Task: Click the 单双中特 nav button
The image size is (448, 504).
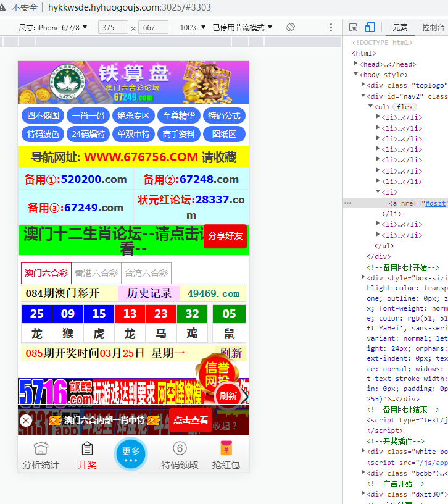Action: [133, 134]
